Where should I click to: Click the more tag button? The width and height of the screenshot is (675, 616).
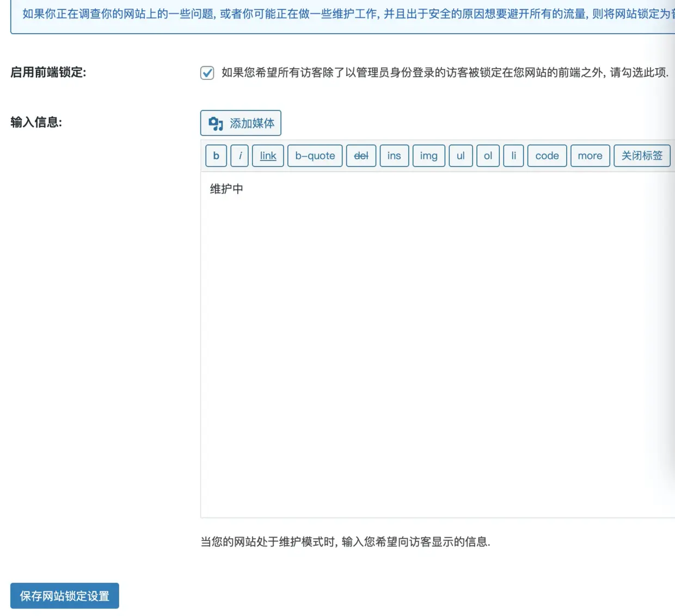(590, 156)
